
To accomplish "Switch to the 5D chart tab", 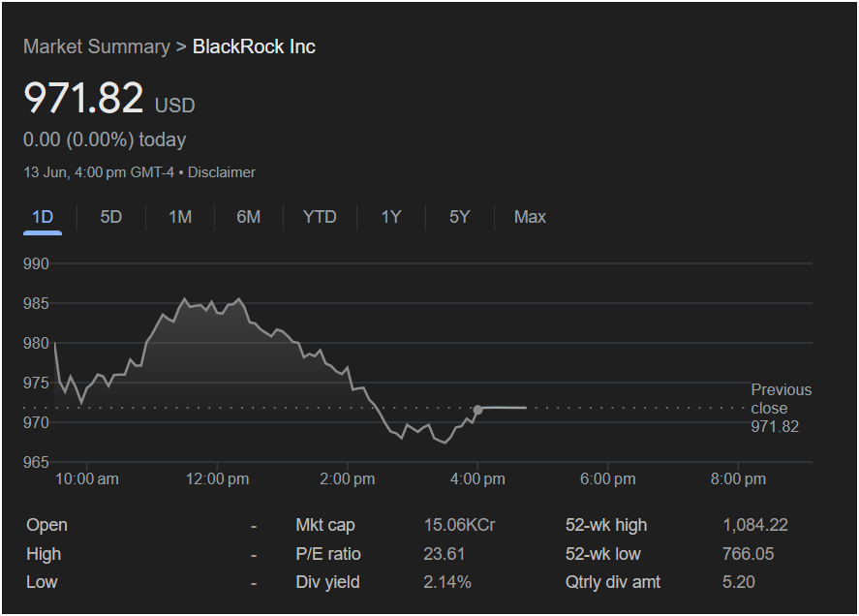I will click(x=111, y=217).
